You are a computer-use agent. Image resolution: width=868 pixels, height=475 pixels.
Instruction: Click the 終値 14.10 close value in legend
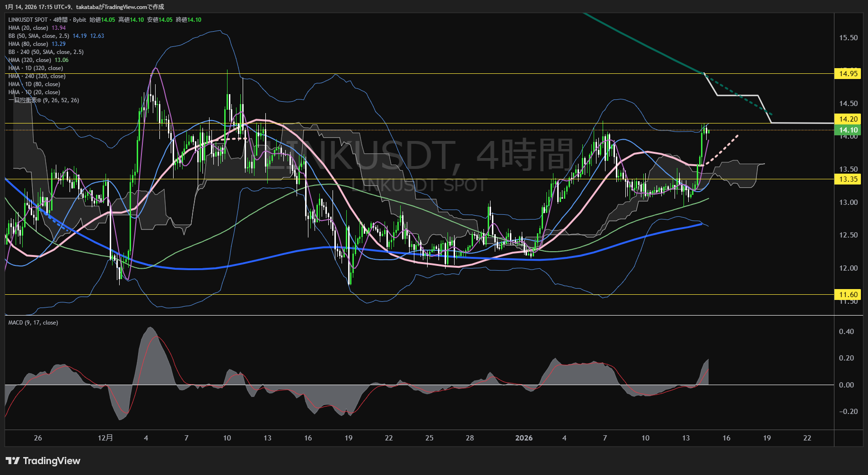click(x=189, y=20)
